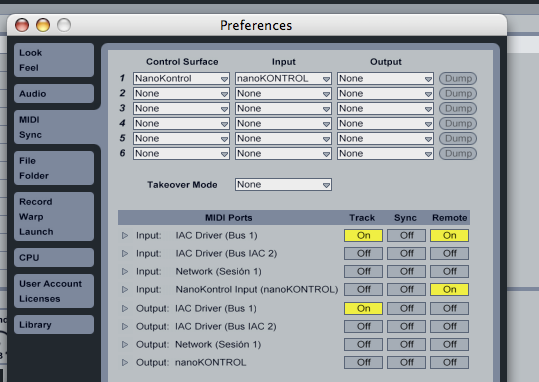Expand Input IAC Driver (Bus IAC 2) port
This screenshot has width=539, height=382.
[x=125, y=253]
